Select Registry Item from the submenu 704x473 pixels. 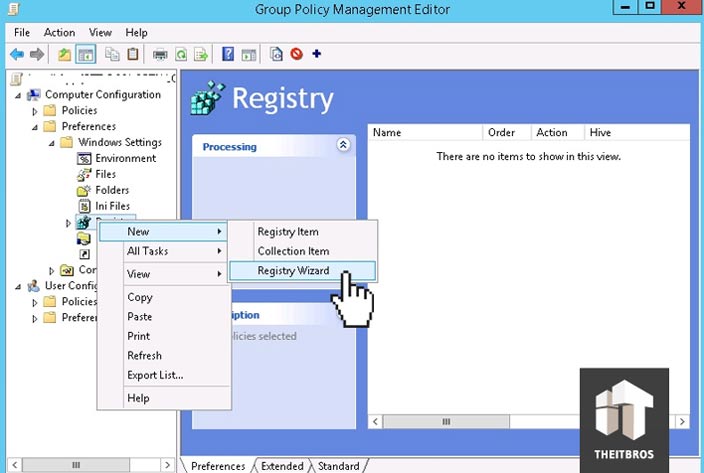click(303, 232)
